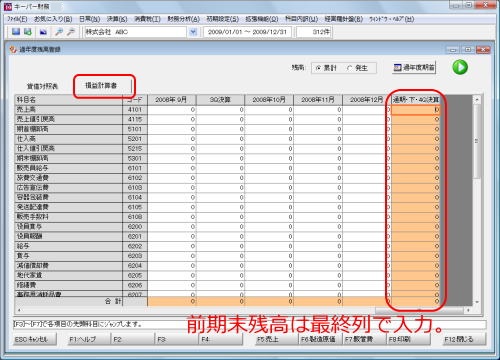Click the vertical scrollbar down arrow
This screenshot has width=500, height=360.
[477, 302]
